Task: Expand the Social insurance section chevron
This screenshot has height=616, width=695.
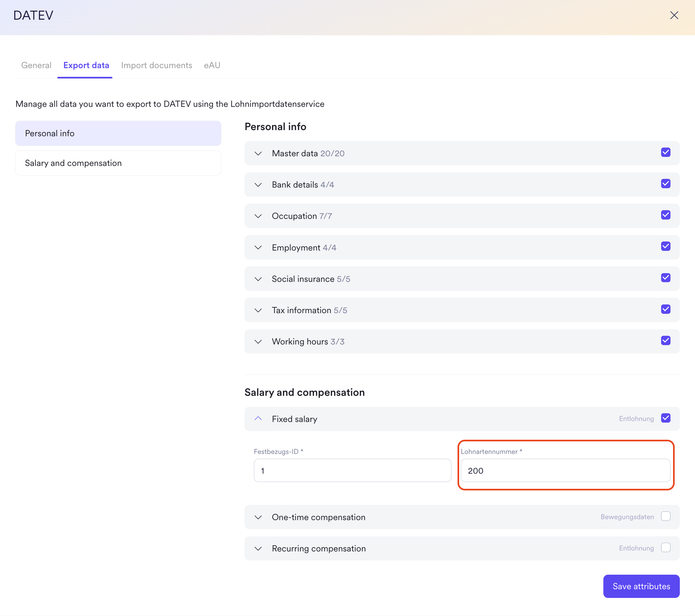Action: click(258, 279)
